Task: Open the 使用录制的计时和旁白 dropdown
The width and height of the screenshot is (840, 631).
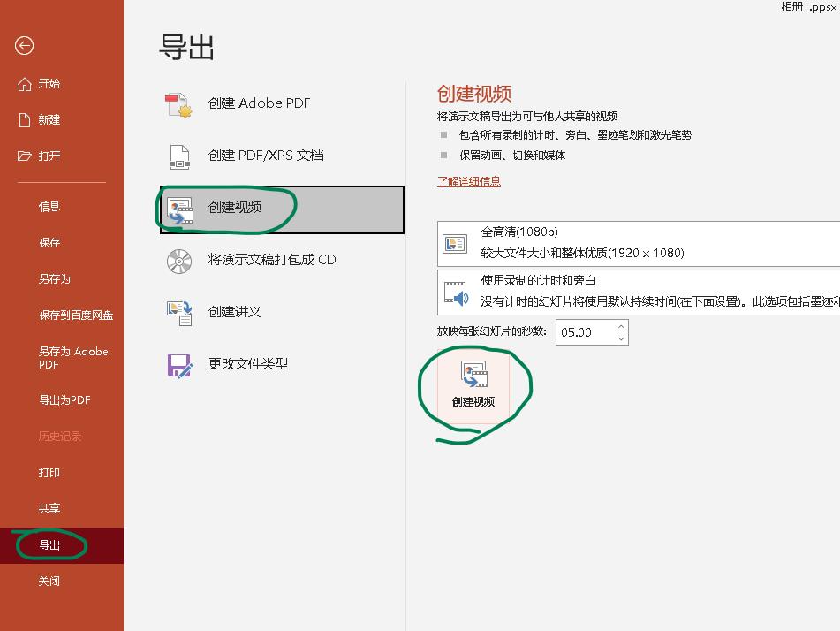Action: tap(618, 293)
